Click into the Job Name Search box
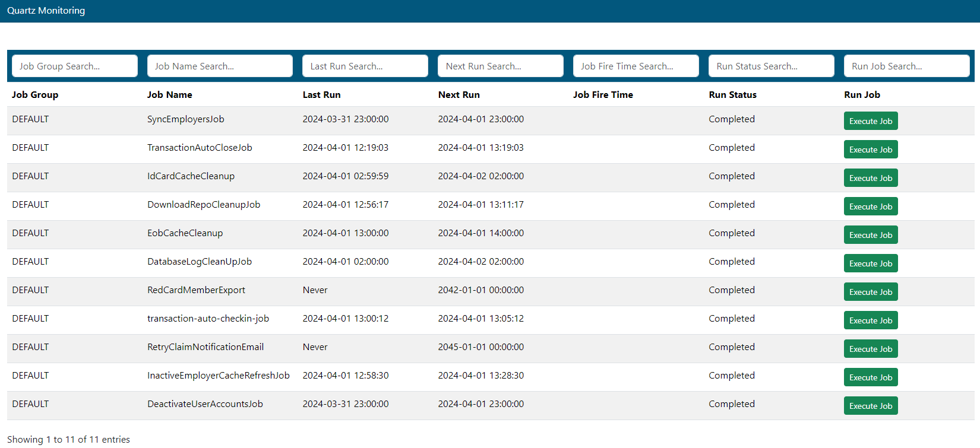Image resolution: width=980 pixels, height=448 pixels. [220, 66]
